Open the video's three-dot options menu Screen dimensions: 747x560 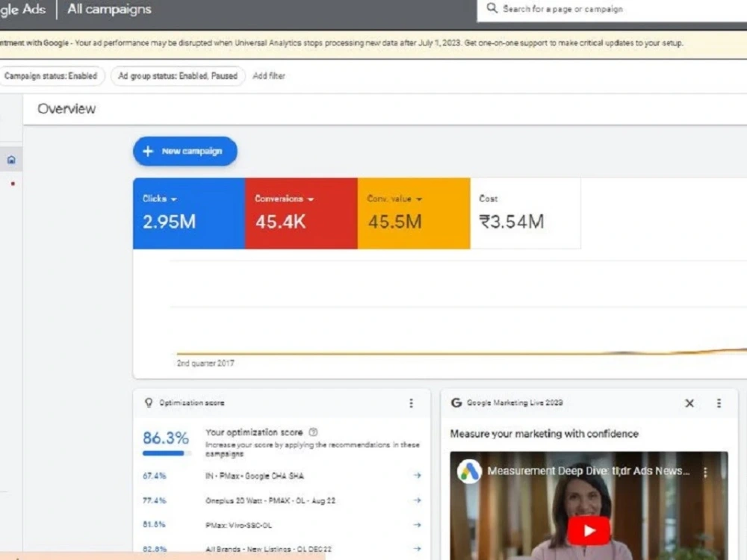(x=706, y=472)
